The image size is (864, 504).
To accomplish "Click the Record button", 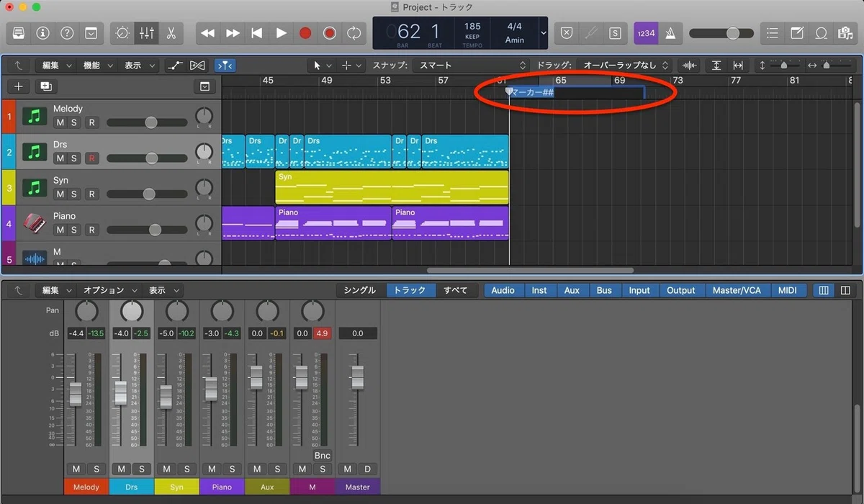I will [x=306, y=33].
